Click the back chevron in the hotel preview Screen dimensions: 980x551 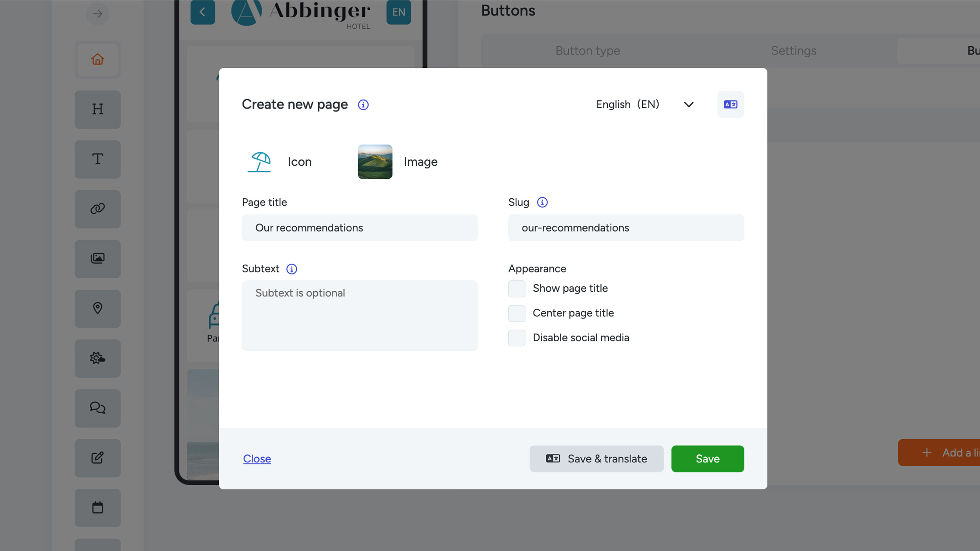pyautogui.click(x=203, y=12)
